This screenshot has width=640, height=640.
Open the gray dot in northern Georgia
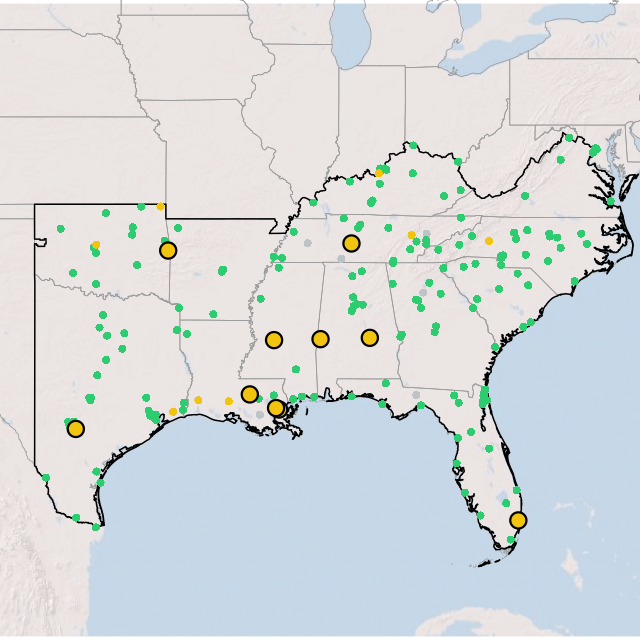tap(423, 293)
